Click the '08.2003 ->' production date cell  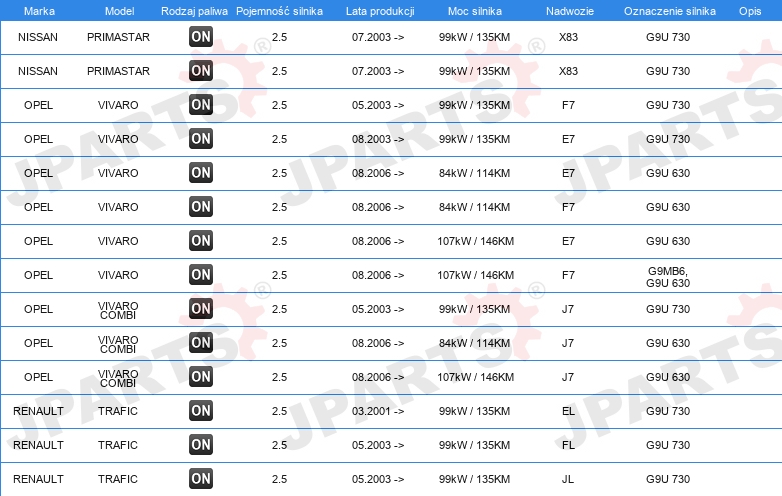click(x=378, y=139)
